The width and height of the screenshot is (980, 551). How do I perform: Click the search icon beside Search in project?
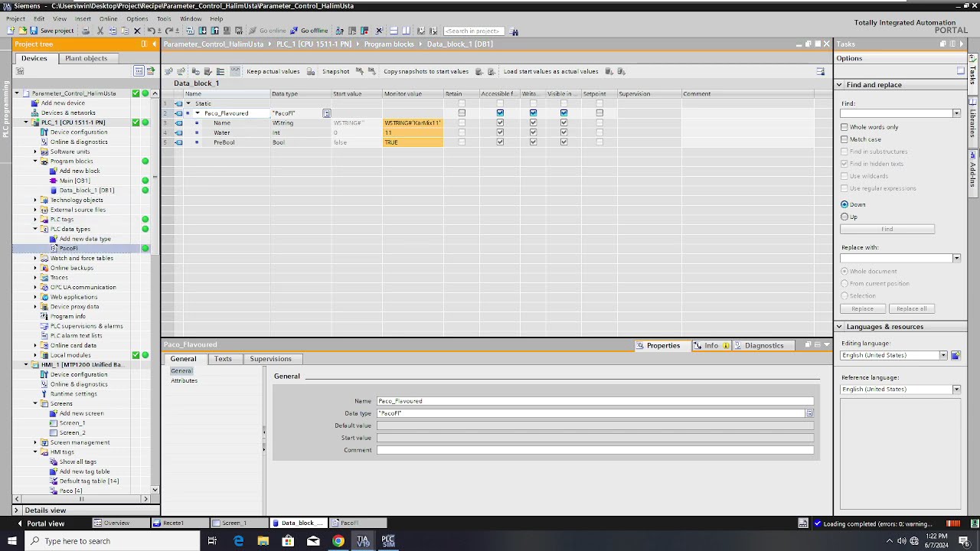click(x=514, y=31)
